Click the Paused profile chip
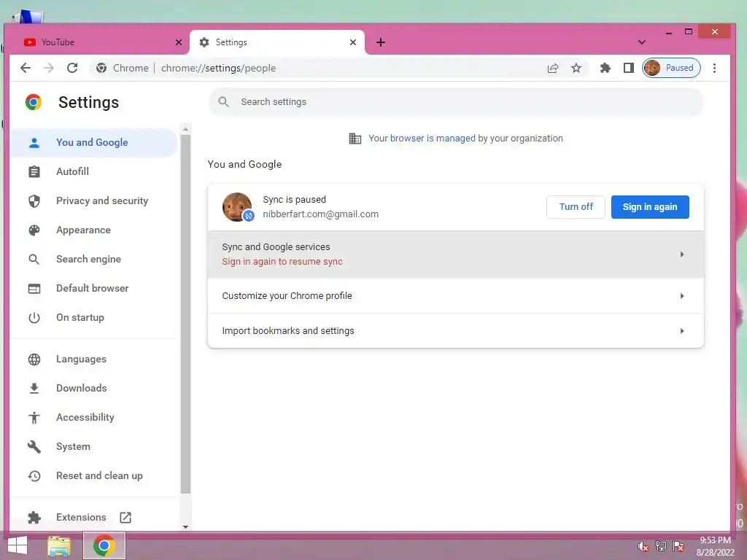The width and height of the screenshot is (747, 560). point(671,68)
